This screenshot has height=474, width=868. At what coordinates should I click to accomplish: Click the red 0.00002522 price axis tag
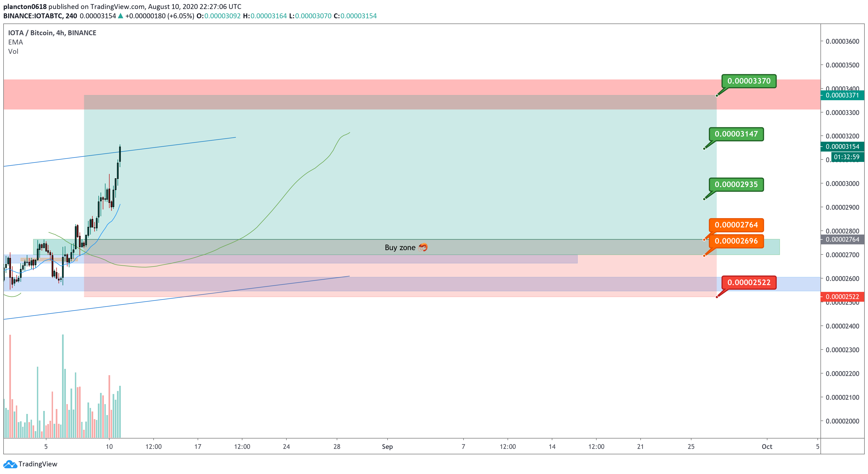point(842,297)
